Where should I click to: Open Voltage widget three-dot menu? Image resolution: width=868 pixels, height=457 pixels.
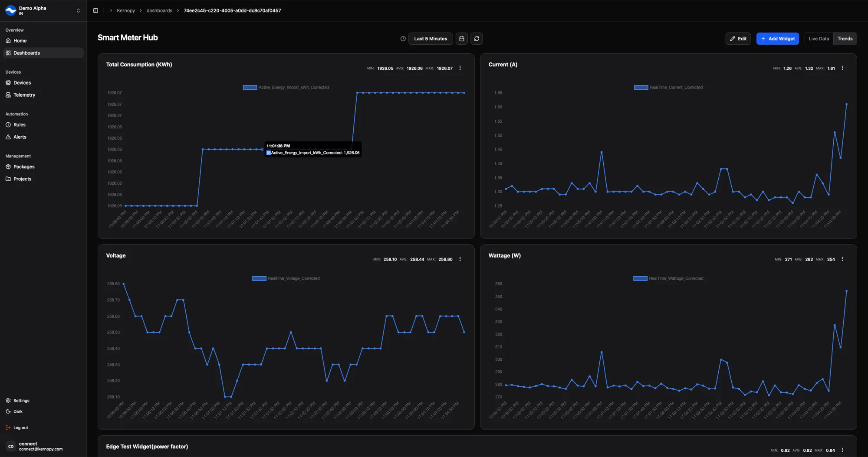tap(460, 259)
